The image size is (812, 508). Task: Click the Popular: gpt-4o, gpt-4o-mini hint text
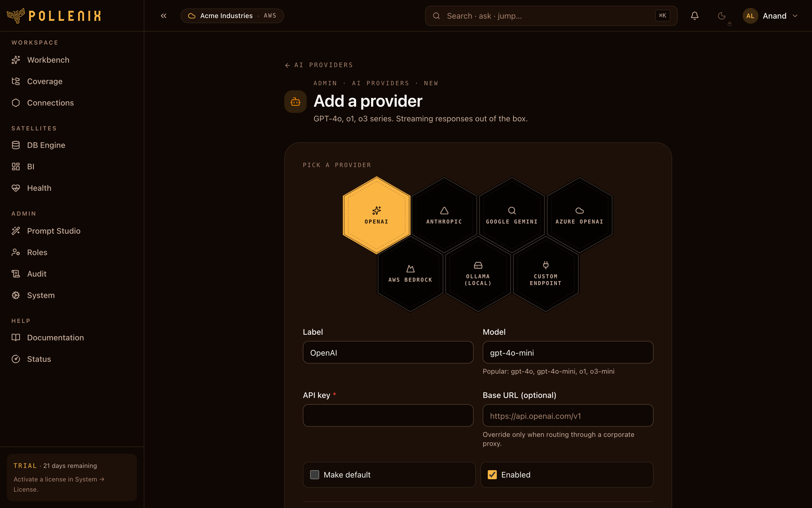click(x=549, y=371)
